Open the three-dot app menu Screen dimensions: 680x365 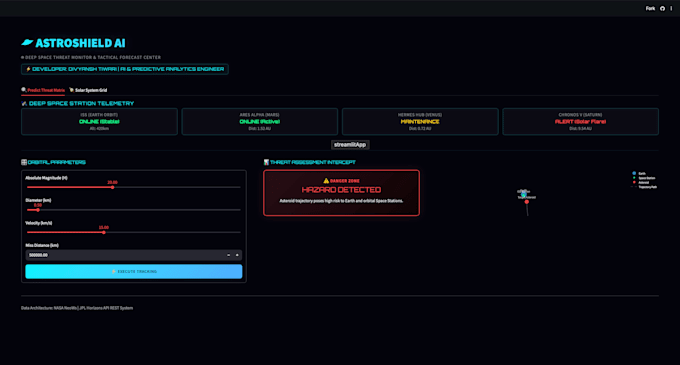click(671, 8)
